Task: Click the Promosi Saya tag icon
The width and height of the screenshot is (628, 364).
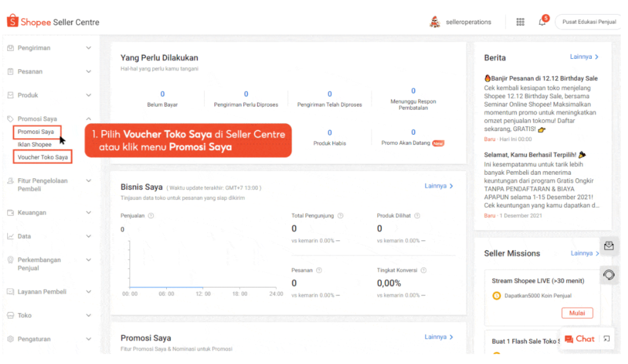Action: pyautogui.click(x=10, y=119)
